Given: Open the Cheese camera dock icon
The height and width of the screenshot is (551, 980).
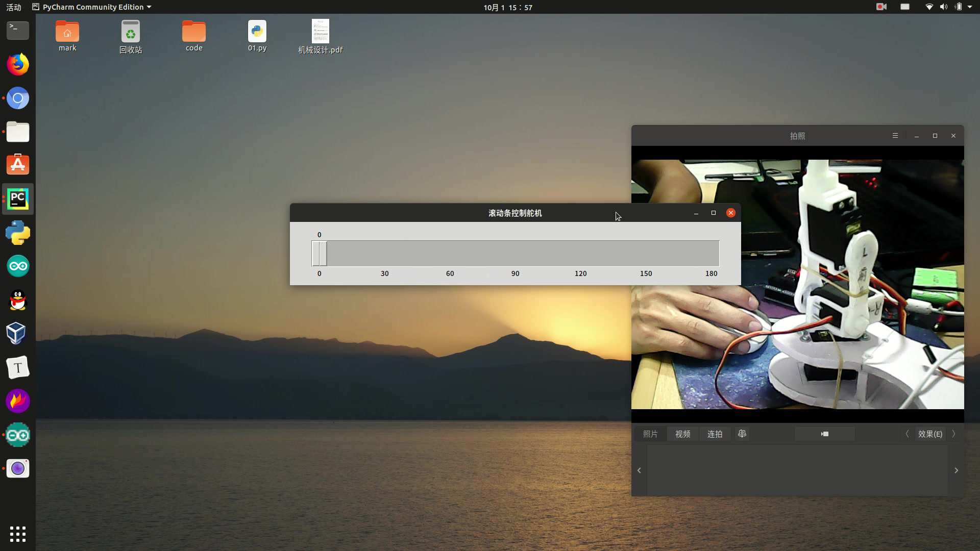Looking at the screenshot, I should tap(18, 468).
